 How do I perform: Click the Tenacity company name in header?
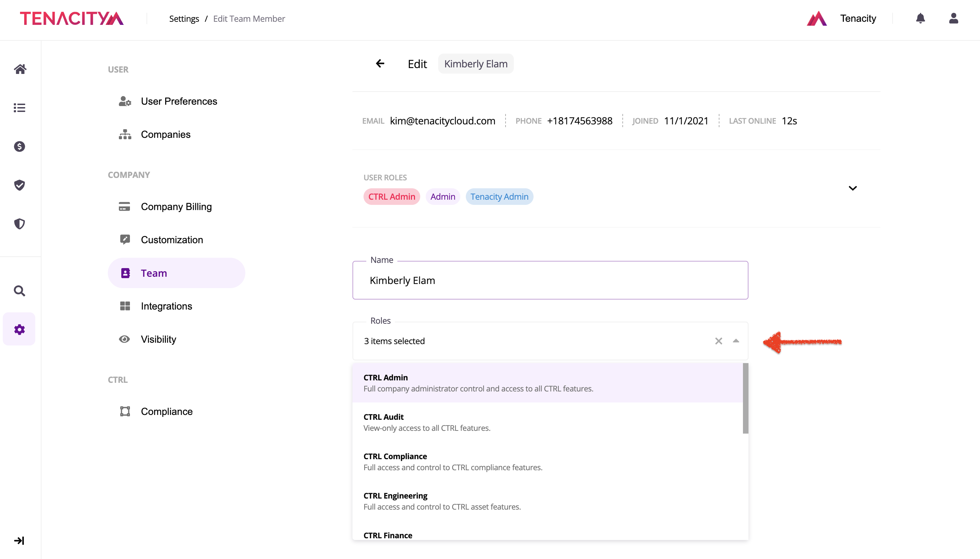click(858, 18)
